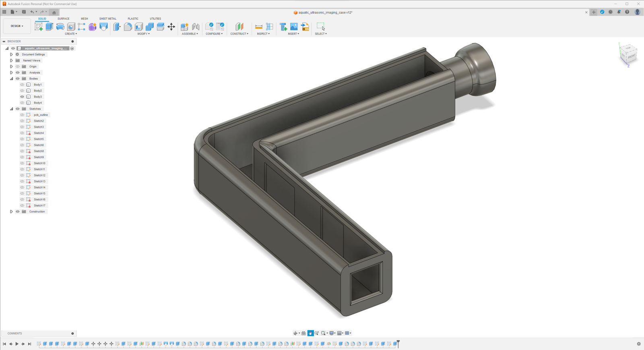Collapse the Bodies folder
Viewport: 644px width, 350px height.
[11, 79]
